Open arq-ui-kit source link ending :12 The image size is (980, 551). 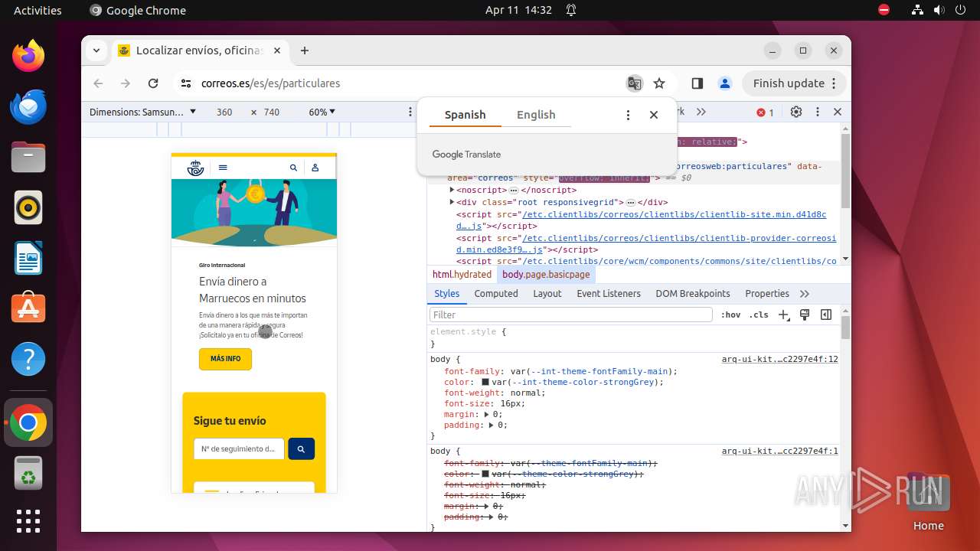[x=779, y=359]
